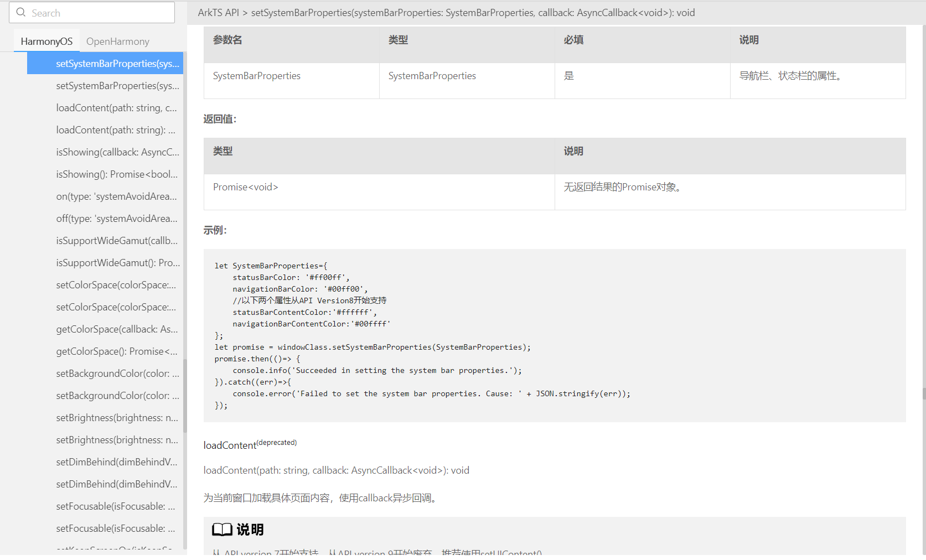Click the book icon beside the 说明 note
The width and height of the screenshot is (926, 560).
[222, 530]
